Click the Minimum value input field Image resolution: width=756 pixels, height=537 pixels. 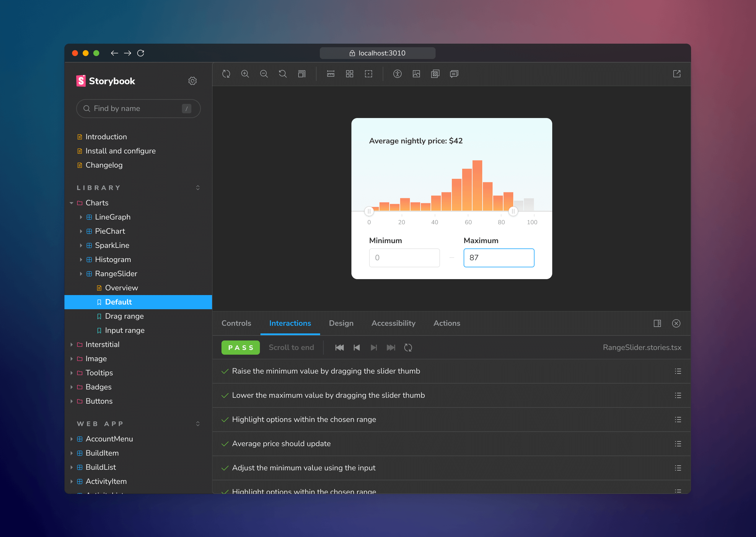coord(404,258)
